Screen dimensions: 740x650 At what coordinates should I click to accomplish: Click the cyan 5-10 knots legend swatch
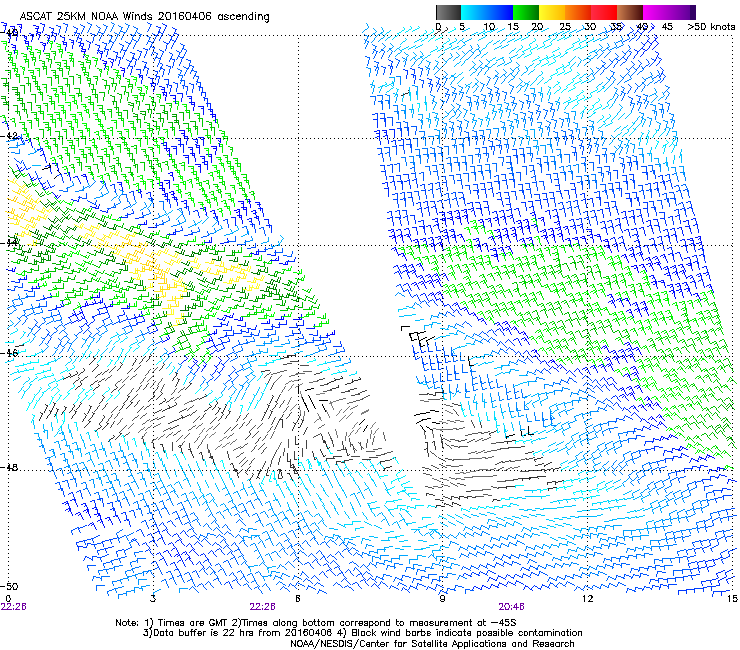pyautogui.click(x=474, y=12)
